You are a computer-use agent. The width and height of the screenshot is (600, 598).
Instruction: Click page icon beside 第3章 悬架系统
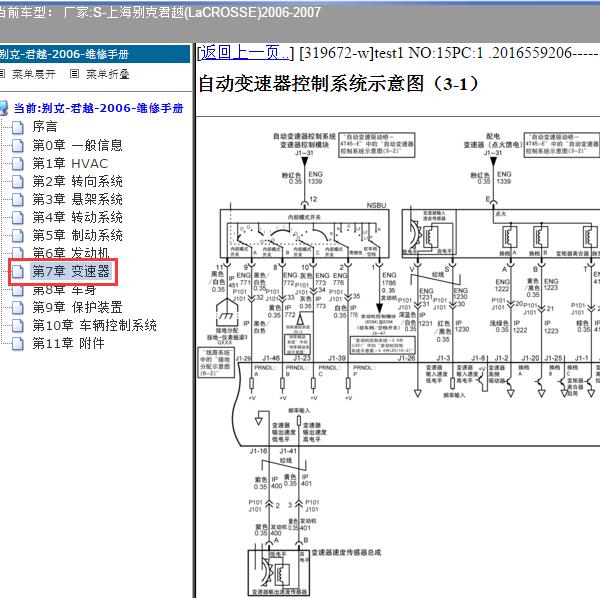click(18, 199)
